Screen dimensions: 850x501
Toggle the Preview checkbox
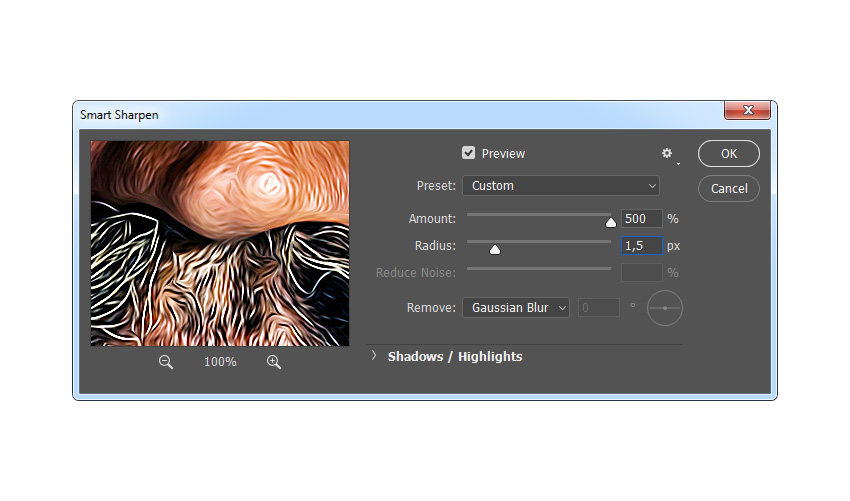(468, 153)
